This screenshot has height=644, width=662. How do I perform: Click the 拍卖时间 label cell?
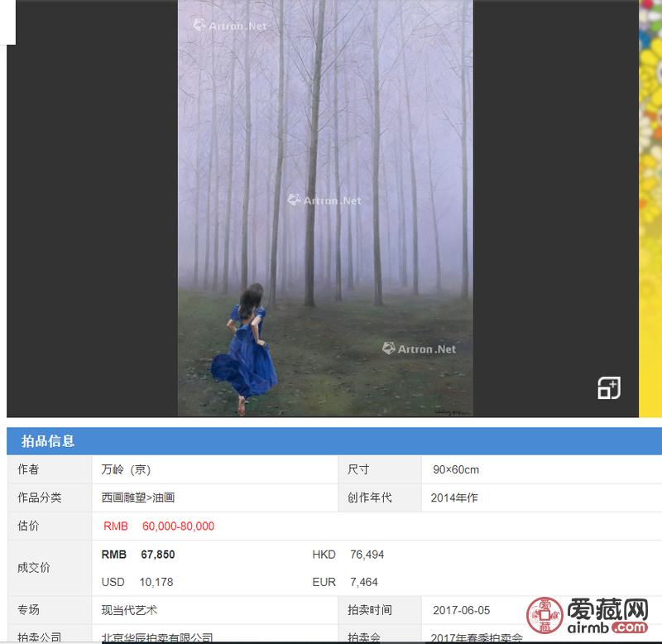(380, 610)
